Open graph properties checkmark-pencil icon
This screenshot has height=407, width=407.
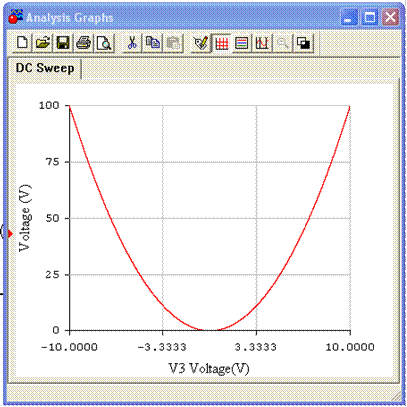click(201, 43)
